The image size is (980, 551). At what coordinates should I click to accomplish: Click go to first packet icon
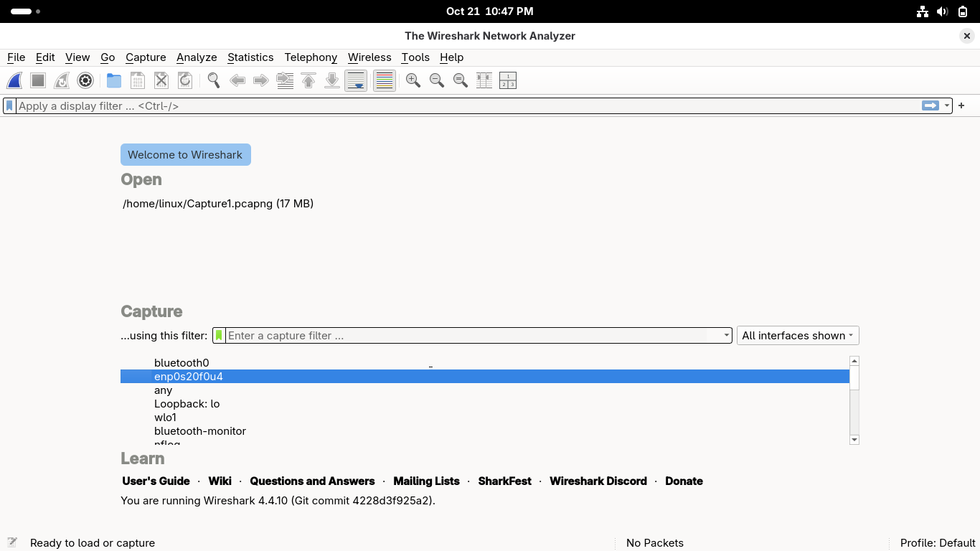[x=308, y=81]
